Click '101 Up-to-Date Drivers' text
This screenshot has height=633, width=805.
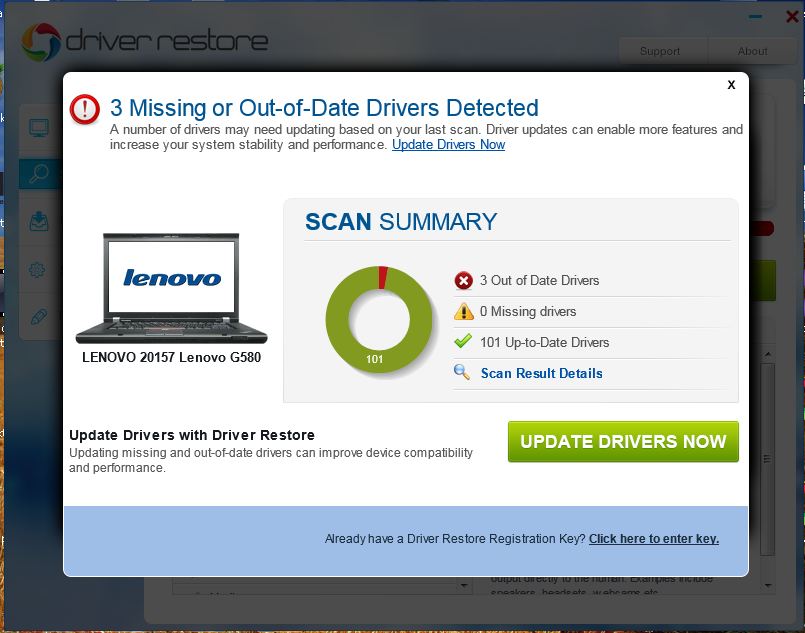544,342
